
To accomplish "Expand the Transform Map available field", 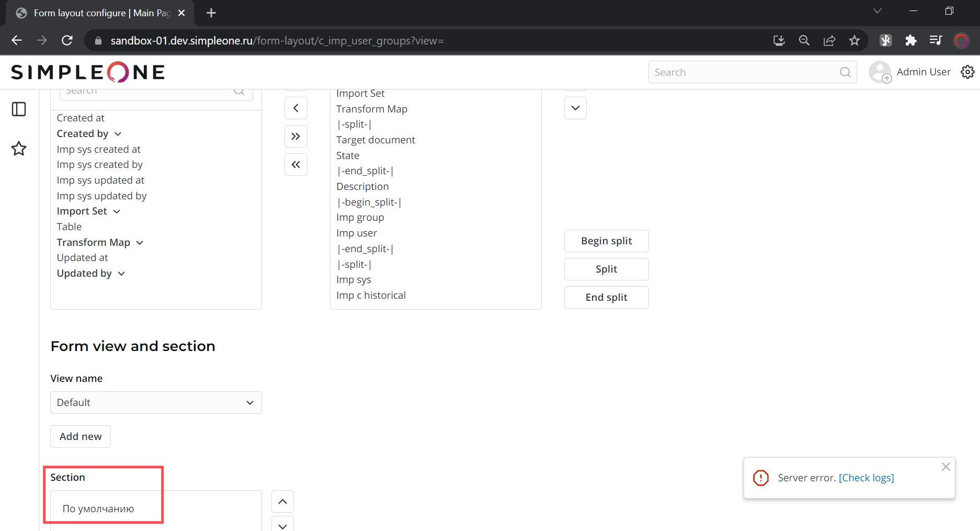I will point(140,243).
